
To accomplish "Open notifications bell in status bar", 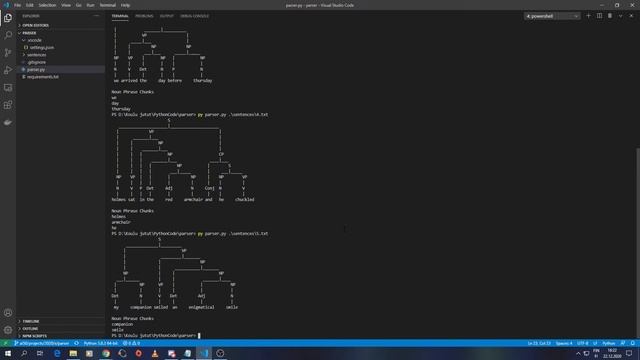I will 633,343.
